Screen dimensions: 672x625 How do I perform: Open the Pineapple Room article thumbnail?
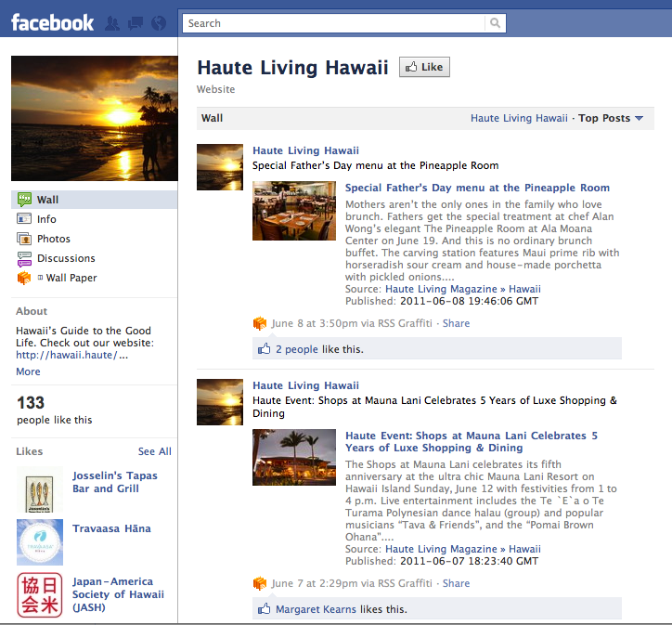pos(294,211)
